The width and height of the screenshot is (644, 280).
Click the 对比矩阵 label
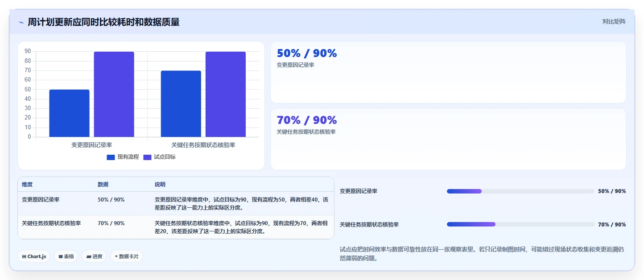(x=614, y=21)
